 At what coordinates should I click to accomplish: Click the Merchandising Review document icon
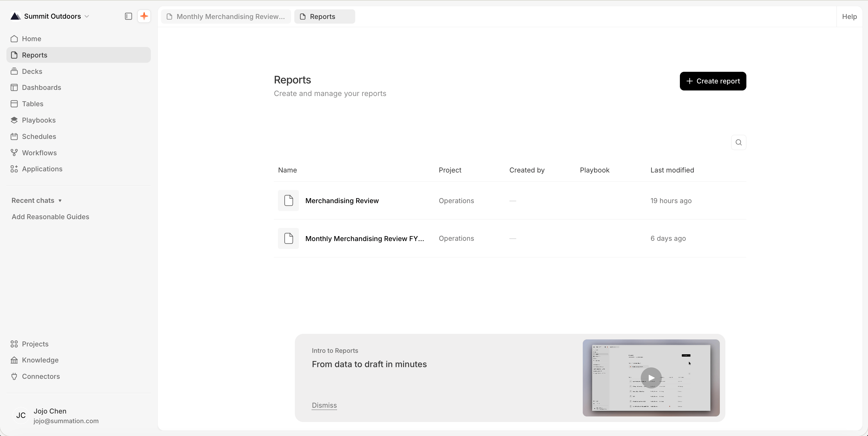pos(288,200)
